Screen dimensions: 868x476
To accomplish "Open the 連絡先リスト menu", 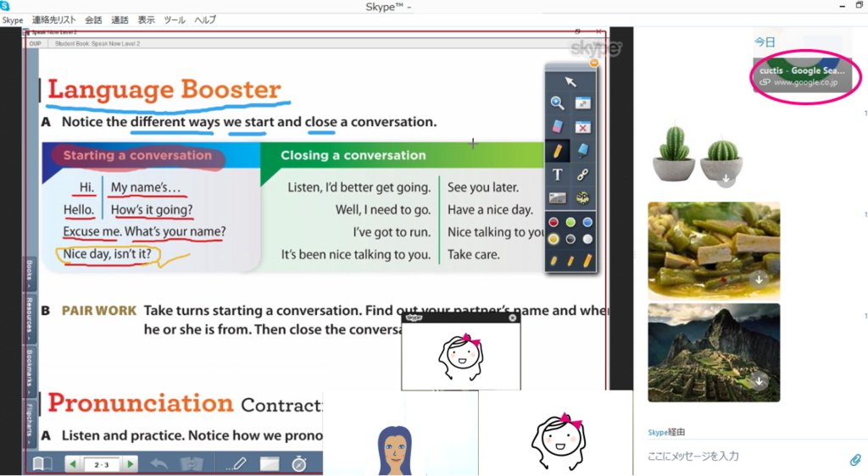I will click(53, 19).
